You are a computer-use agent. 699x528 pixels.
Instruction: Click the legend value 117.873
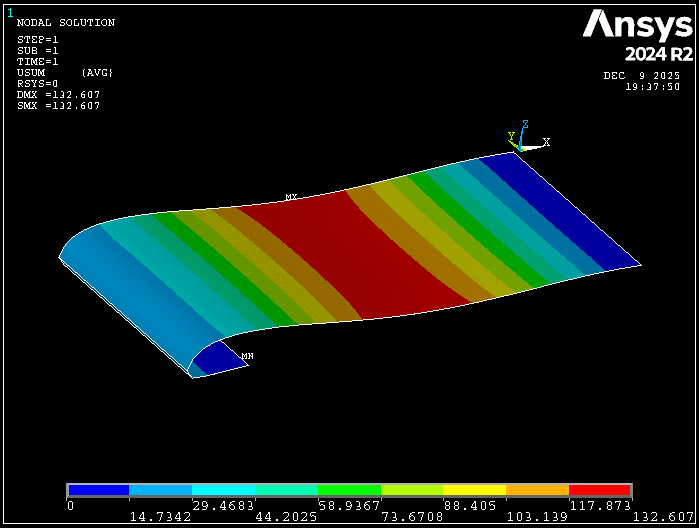click(600, 506)
